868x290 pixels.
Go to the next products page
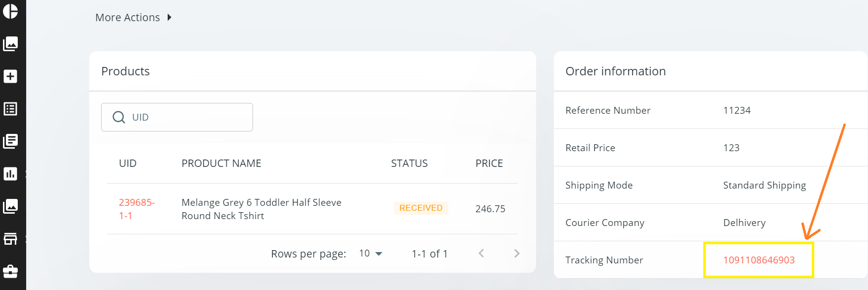(x=516, y=254)
